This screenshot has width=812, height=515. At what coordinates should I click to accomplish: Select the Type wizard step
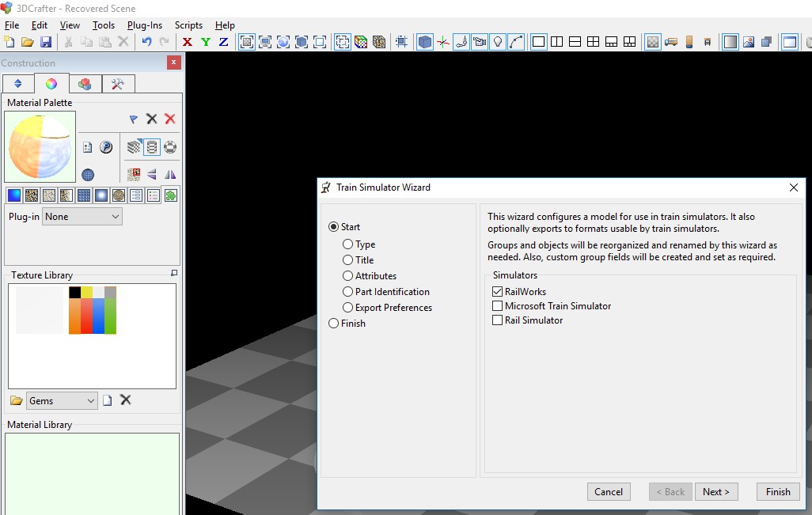(x=347, y=244)
